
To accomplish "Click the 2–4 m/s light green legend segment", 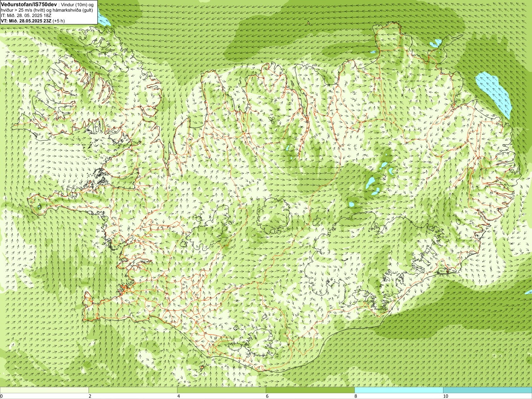I will [x=133, y=390].
